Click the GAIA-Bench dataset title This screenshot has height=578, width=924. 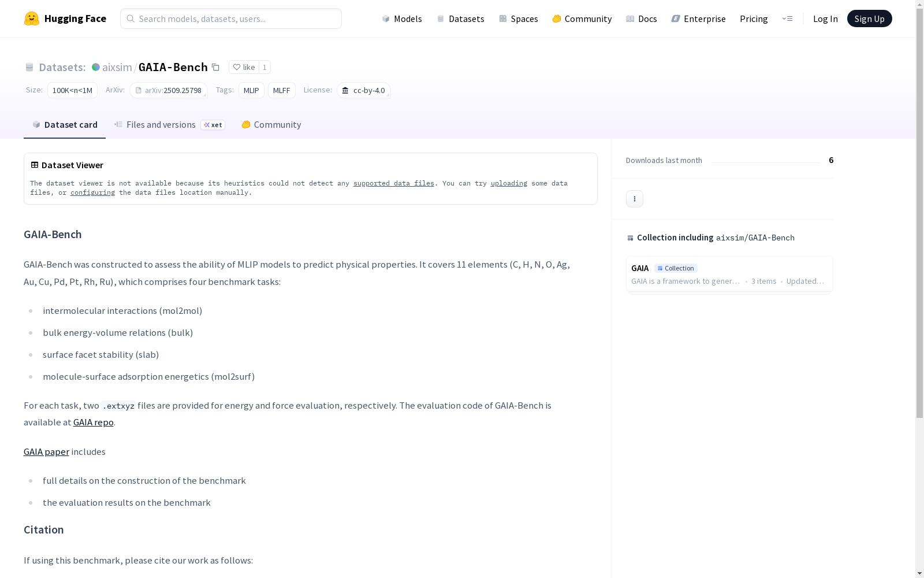tap(173, 67)
